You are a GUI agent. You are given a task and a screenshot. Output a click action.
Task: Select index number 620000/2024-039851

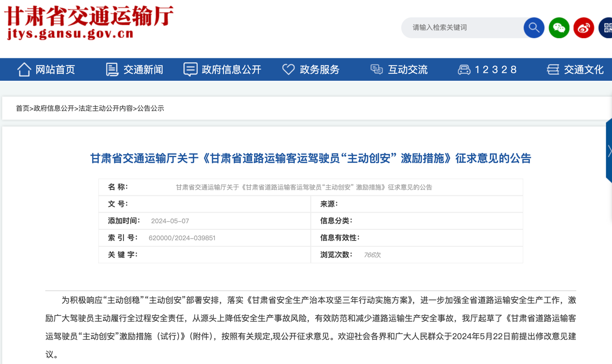point(182,238)
